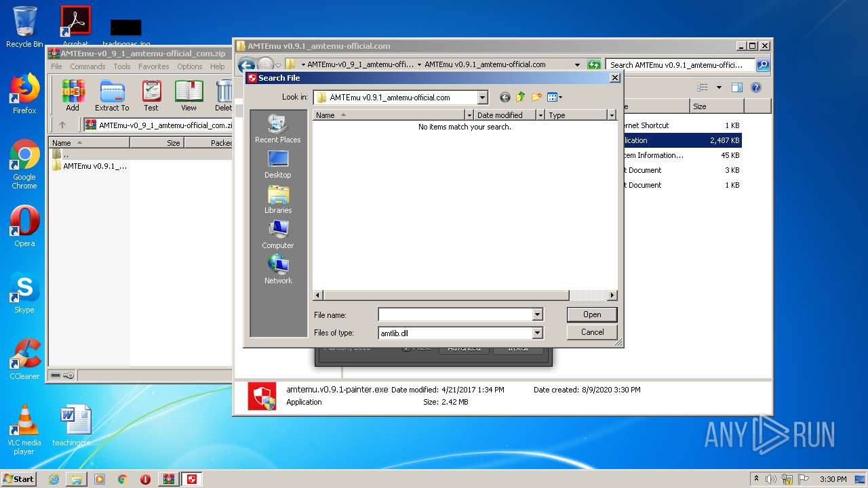Open Recent Places in Search File dialog

(278, 129)
